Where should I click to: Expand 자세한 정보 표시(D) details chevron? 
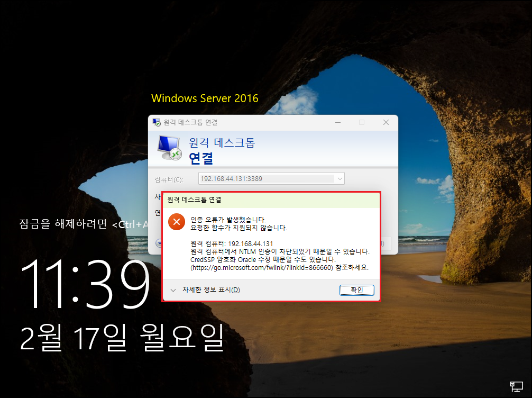tap(173, 290)
